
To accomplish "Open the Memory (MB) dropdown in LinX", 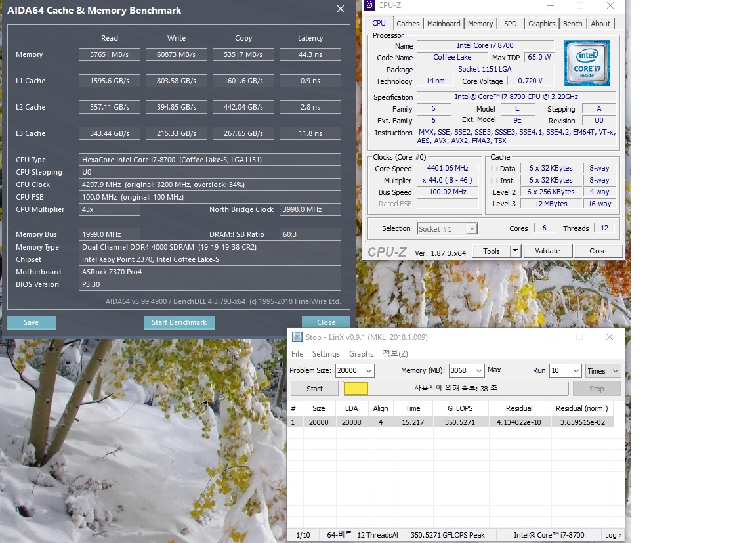I will click(479, 370).
